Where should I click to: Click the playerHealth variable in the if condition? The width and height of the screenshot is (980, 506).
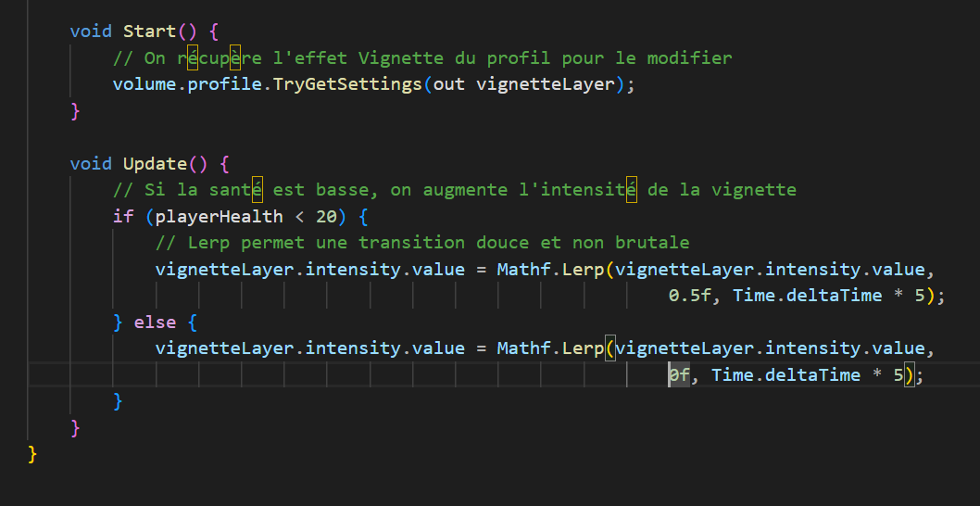click(x=230, y=217)
